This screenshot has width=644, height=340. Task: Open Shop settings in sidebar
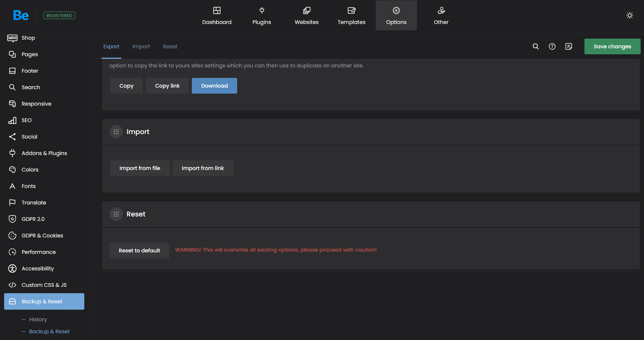click(x=44, y=38)
